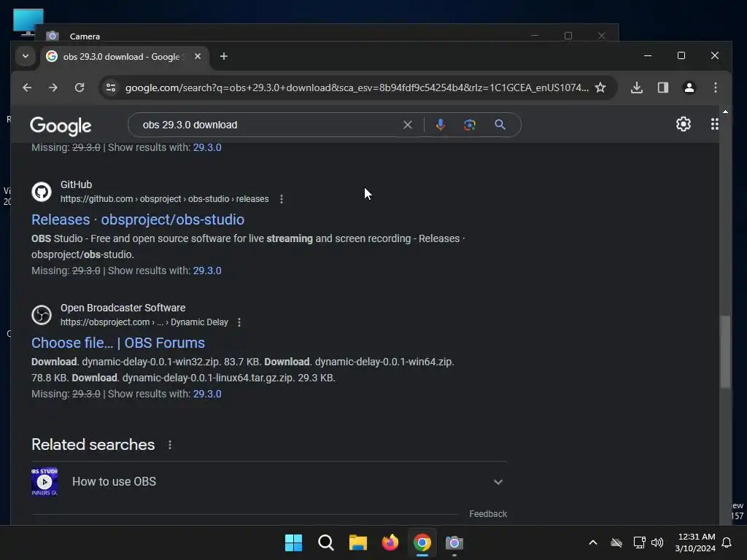
Task: Open more options for GitHub result
Action: 282,199
